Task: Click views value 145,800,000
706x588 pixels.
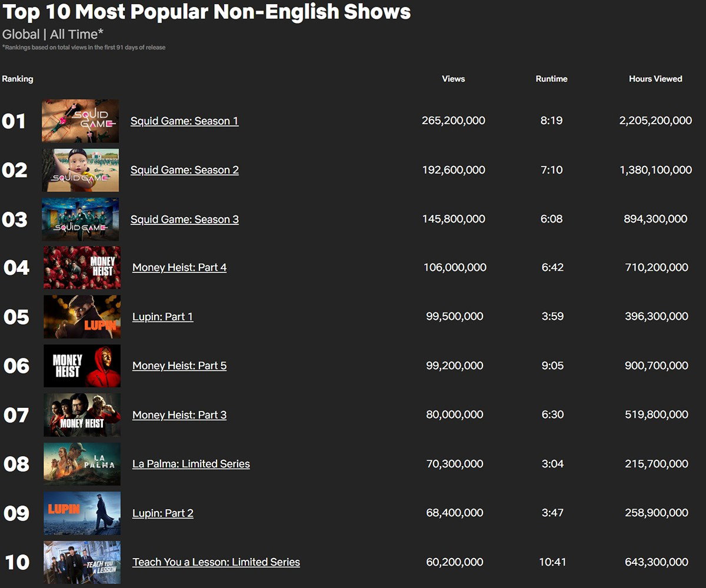Action: [x=454, y=219]
